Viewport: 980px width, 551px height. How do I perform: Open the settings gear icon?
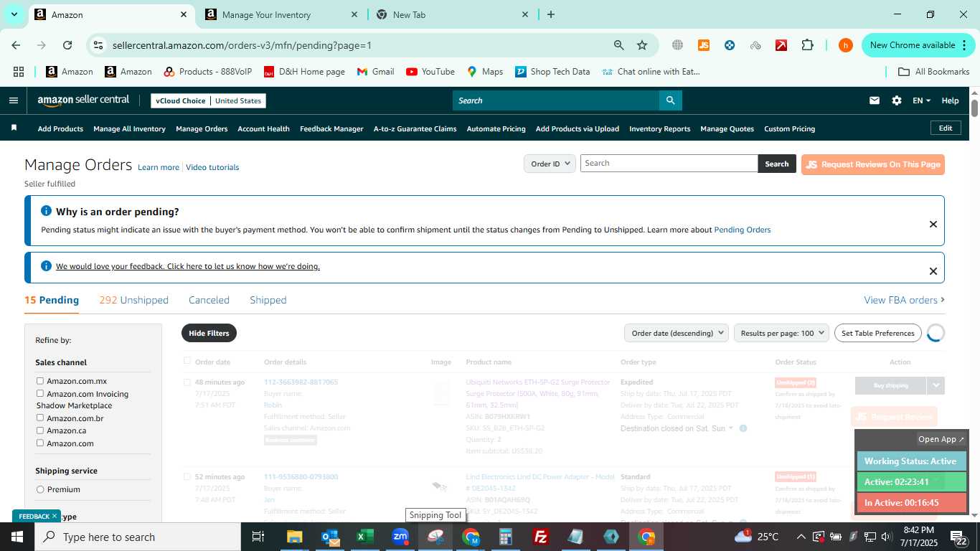896,100
